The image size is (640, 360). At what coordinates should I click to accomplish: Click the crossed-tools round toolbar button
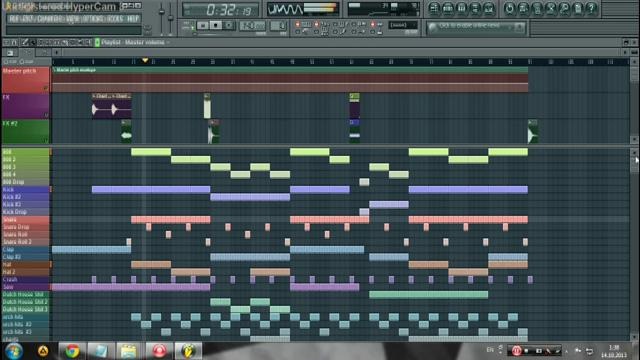[551, 8]
